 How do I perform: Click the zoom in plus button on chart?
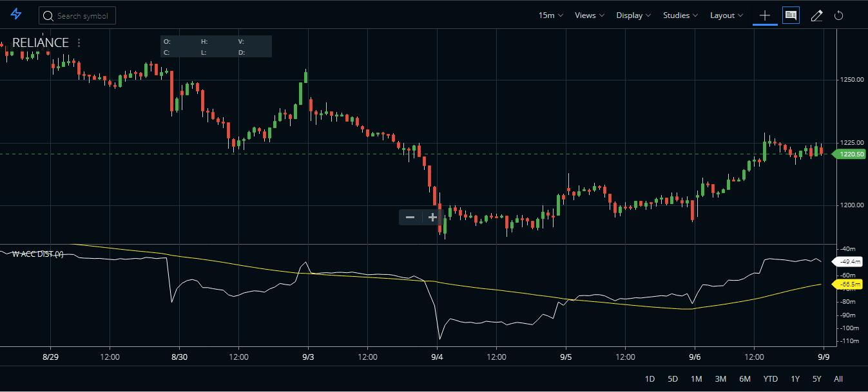432,217
